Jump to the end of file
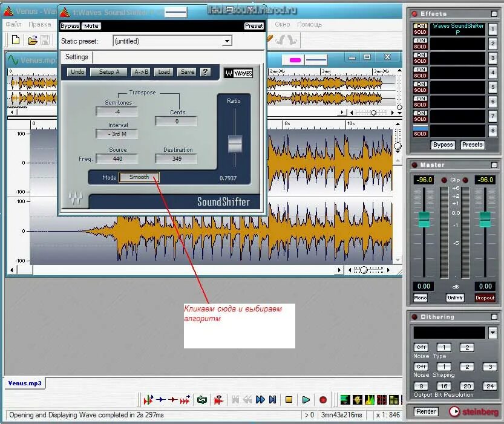The height and width of the screenshot is (424, 504). tap(272, 400)
